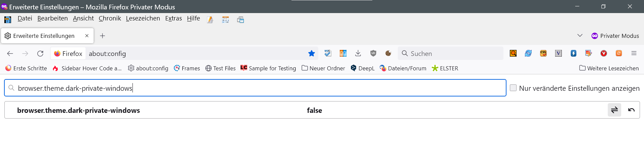
Task: Reset the preference with the undo arrow
Action: coord(631,110)
